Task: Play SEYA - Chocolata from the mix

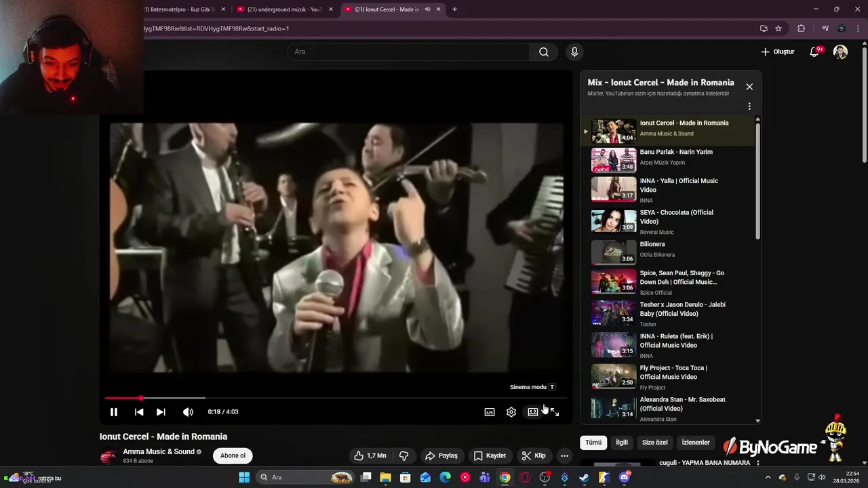Action: 667,222
